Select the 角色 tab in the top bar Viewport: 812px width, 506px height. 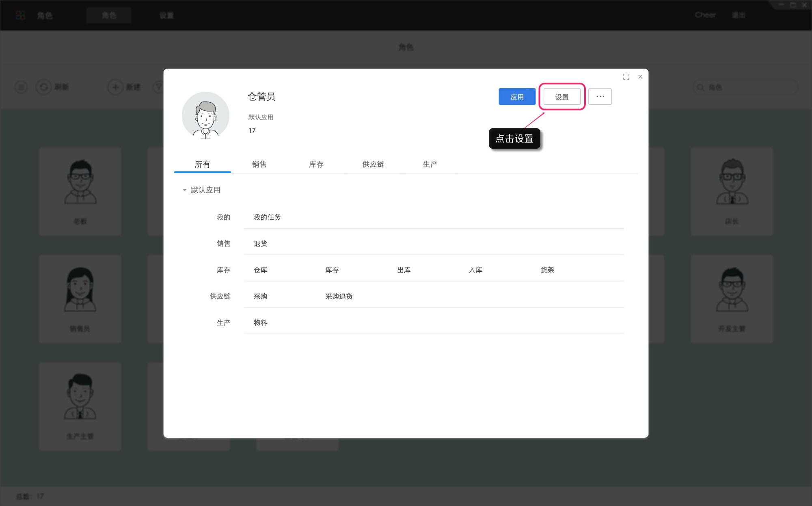pos(109,15)
